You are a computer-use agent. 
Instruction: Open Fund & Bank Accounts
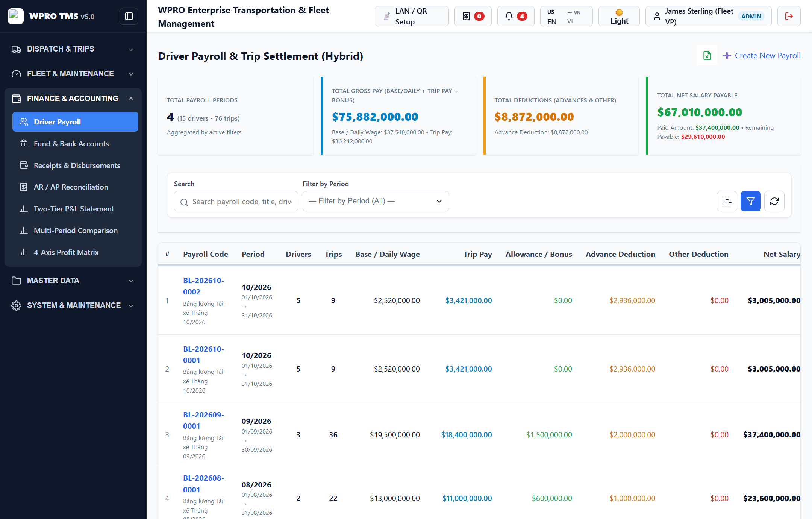75,144
